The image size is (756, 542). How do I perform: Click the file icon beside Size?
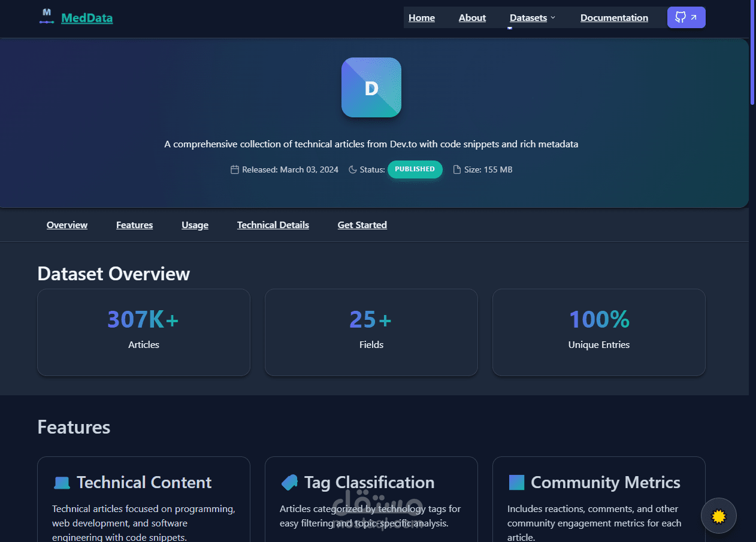pos(457,169)
